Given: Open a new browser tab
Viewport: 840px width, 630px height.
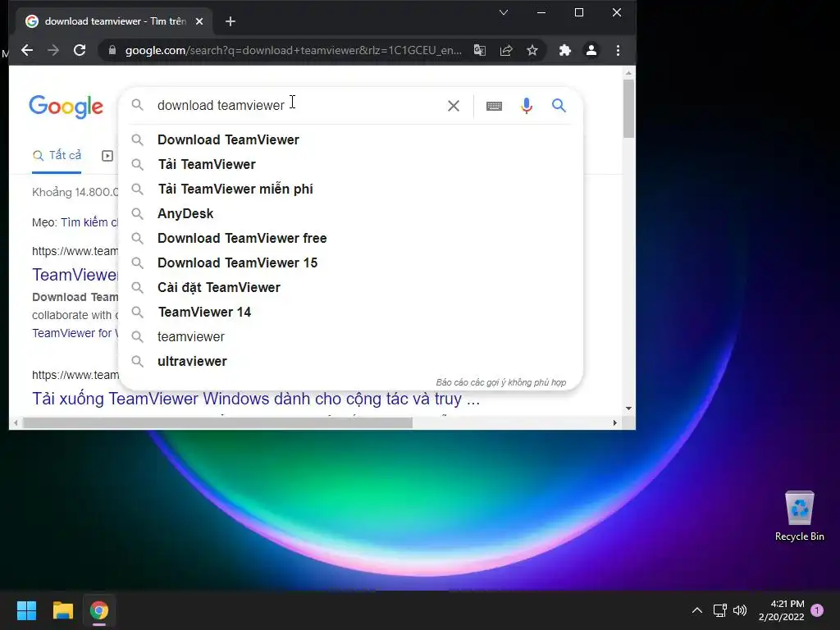Looking at the screenshot, I should coord(231,21).
